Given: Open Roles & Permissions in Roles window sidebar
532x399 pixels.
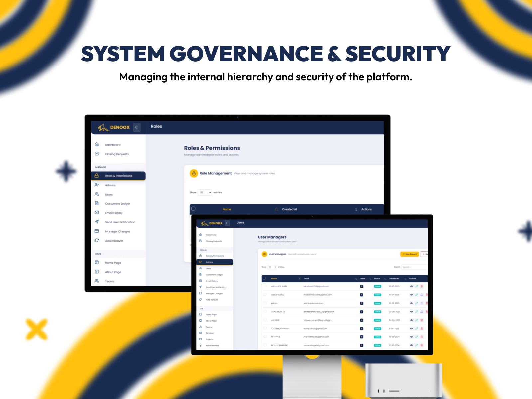Looking at the screenshot, I should (118, 176).
